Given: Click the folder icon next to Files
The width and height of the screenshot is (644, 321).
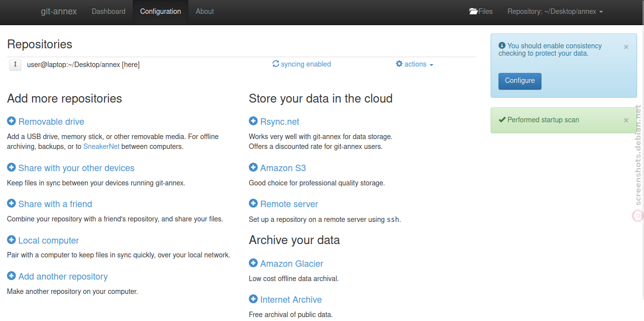Looking at the screenshot, I should point(474,11).
